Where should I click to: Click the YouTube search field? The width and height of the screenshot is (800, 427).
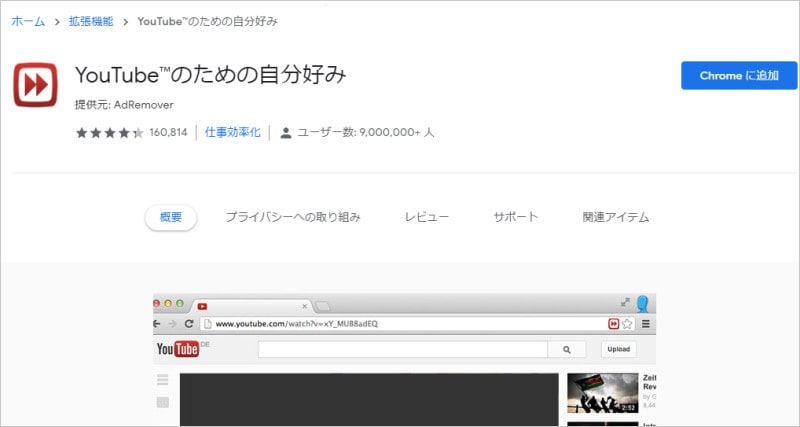(403, 349)
